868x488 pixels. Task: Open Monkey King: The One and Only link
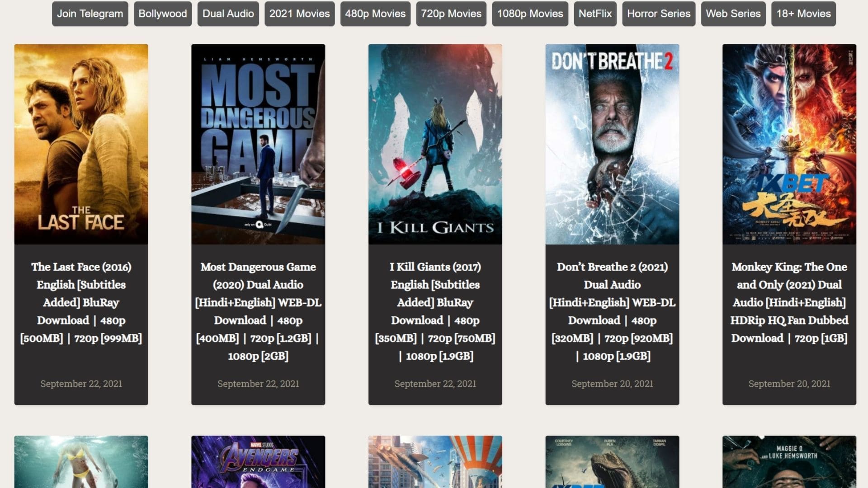click(789, 302)
